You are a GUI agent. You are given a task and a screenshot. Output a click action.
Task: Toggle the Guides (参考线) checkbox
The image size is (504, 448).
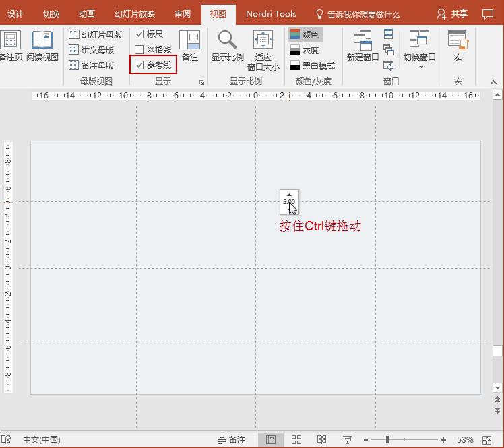click(x=139, y=65)
